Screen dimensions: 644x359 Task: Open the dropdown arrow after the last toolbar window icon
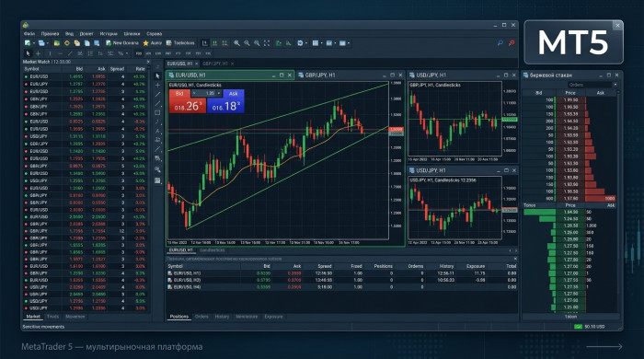[x=349, y=42]
